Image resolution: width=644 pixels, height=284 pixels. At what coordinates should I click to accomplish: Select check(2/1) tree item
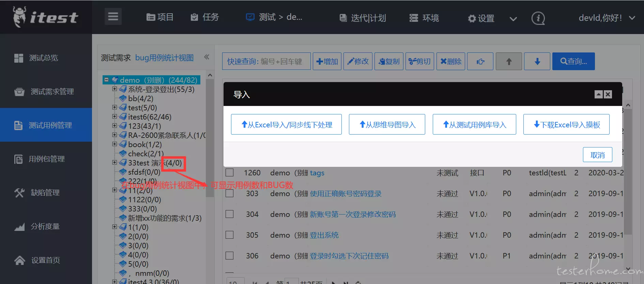click(x=146, y=154)
